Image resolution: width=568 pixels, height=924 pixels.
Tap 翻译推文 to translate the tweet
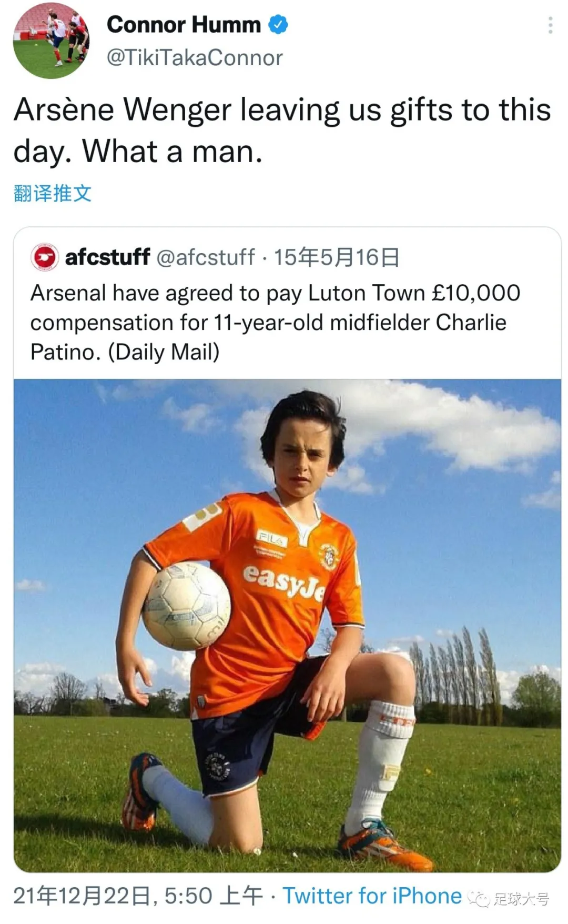point(53,194)
